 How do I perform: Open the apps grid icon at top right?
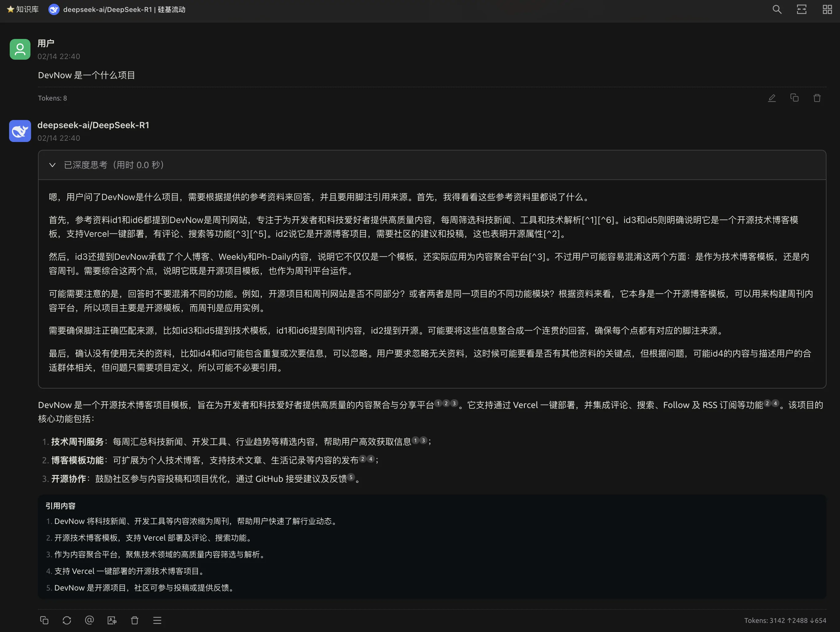827,9
